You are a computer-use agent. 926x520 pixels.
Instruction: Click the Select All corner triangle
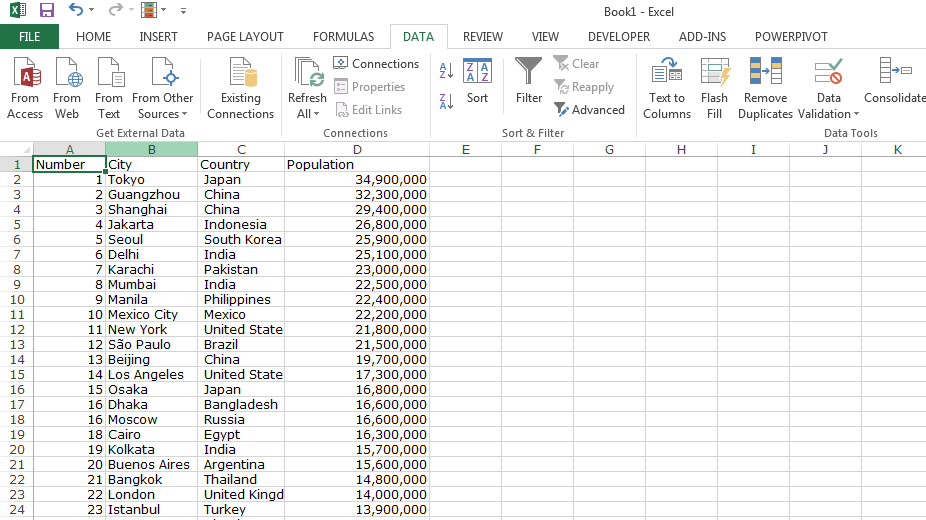pyautogui.click(x=25, y=150)
